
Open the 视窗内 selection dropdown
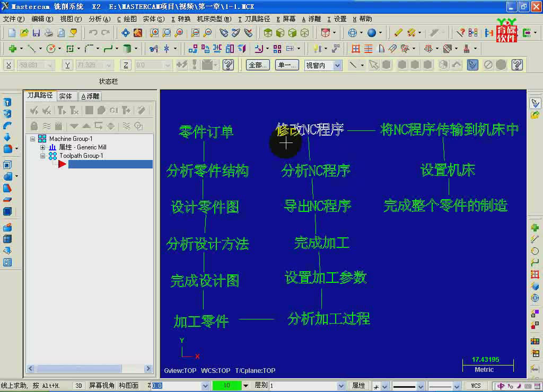[x=337, y=65]
